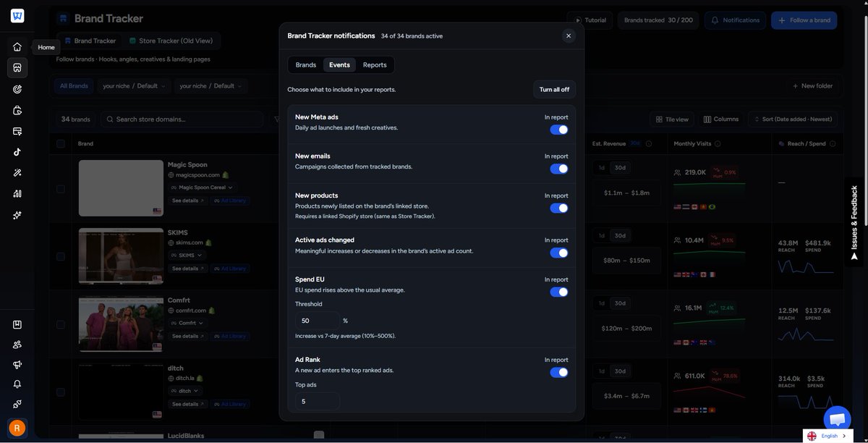This screenshot has width=868, height=443.
Task: Open the TikTok sidebar icon
Action: point(17,152)
